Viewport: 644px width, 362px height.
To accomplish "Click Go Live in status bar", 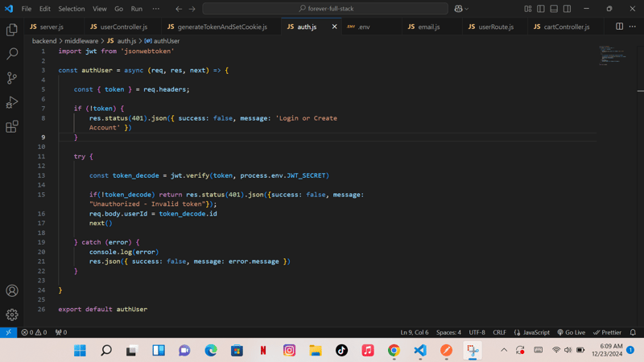I will point(571,332).
